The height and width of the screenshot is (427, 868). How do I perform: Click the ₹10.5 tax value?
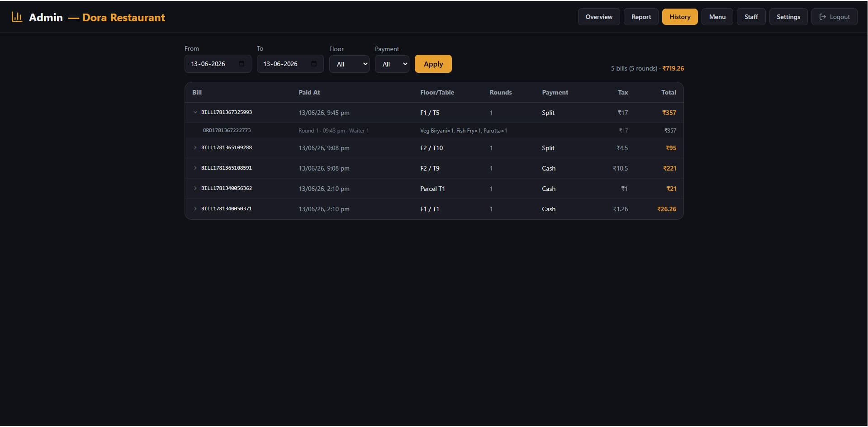[620, 168]
